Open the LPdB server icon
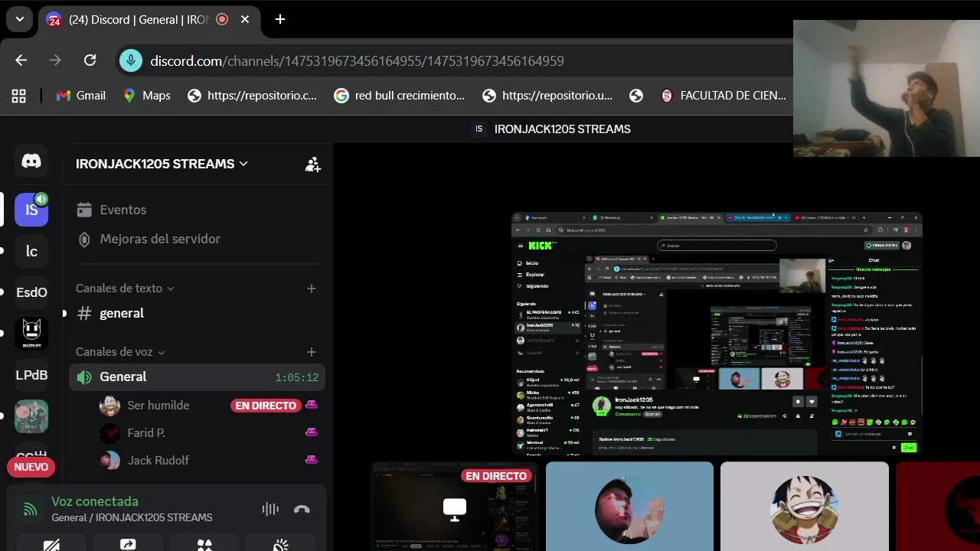 tap(31, 375)
